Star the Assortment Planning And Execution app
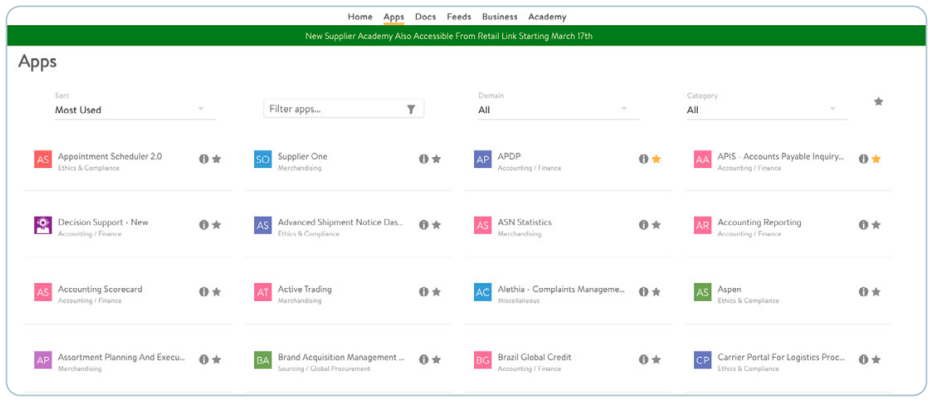Viewport: 933px width, 402px height. click(x=217, y=360)
